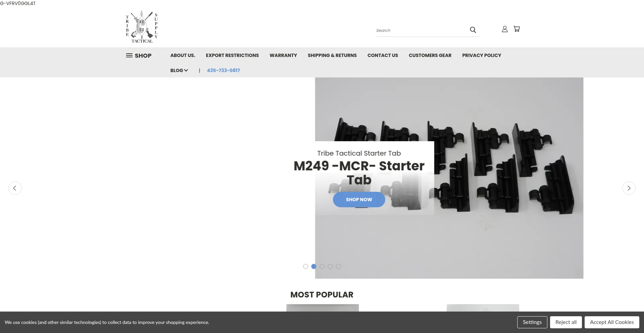
Task: Click the Tribe Tactical Supply logo
Action: [x=142, y=27]
